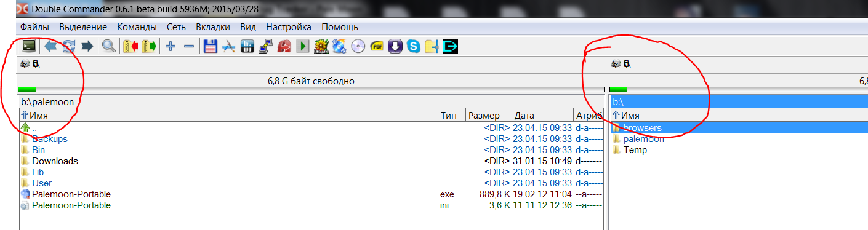Screen dimensions: 868x230
Task: Refresh the panel with the reload icon
Action: point(69,46)
